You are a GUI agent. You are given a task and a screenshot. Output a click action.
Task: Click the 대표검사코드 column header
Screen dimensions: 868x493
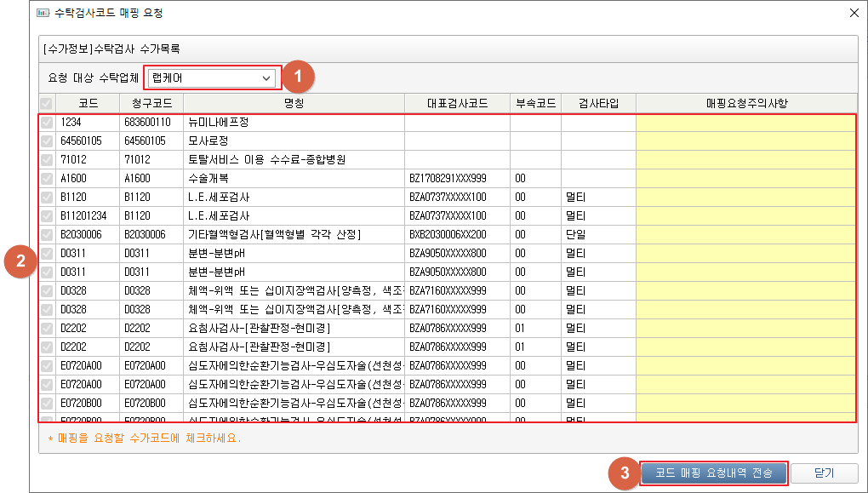click(457, 104)
